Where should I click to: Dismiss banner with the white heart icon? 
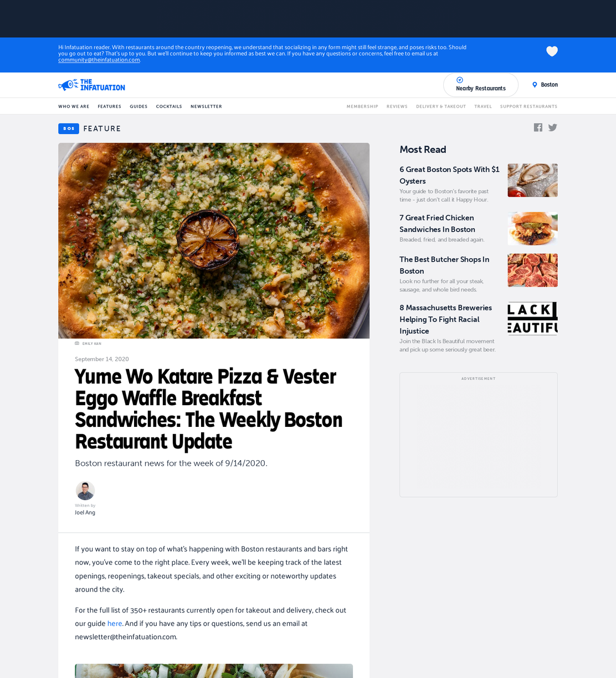point(552,52)
